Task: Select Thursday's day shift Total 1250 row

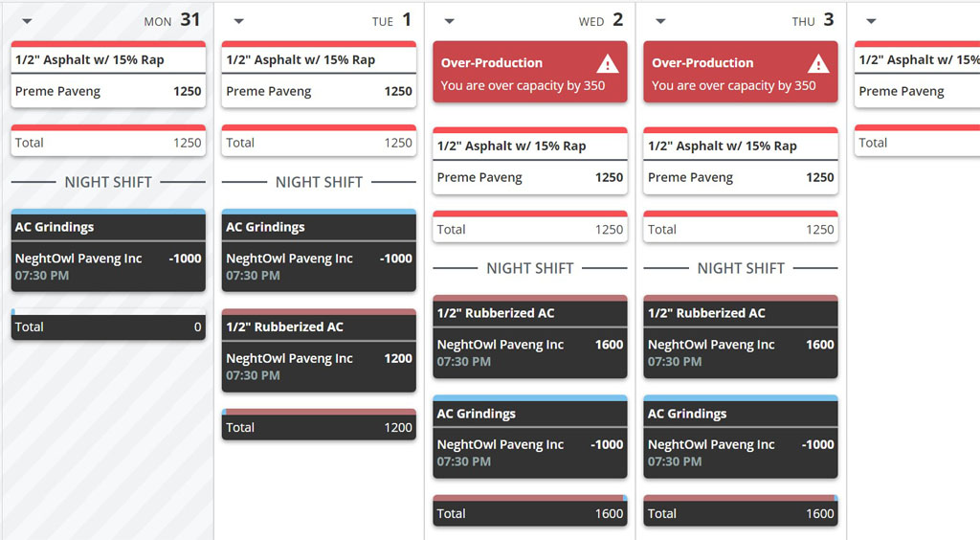Action: pyautogui.click(x=741, y=227)
